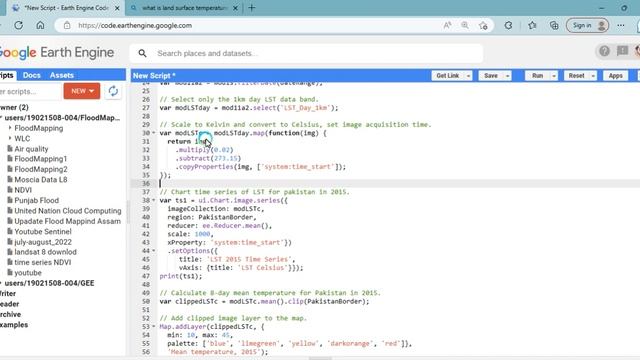The height and width of the screenshot is (360, 640).
Task: Fold code at line 38
Action: click(154, 200)
